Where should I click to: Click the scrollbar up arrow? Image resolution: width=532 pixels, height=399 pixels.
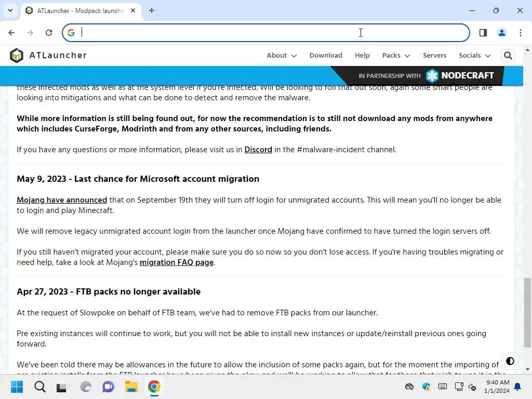[x=527, y=50]
